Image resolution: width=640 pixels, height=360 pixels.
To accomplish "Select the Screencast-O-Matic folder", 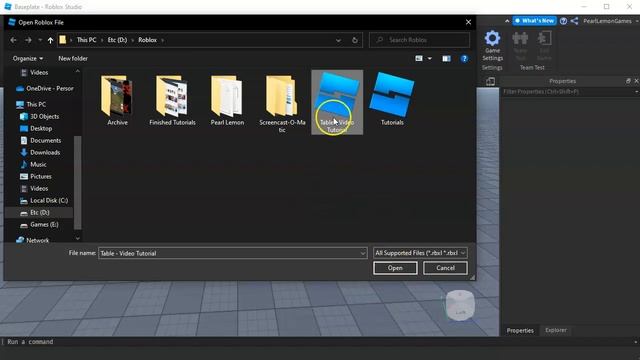I will [x=282, y=103].
